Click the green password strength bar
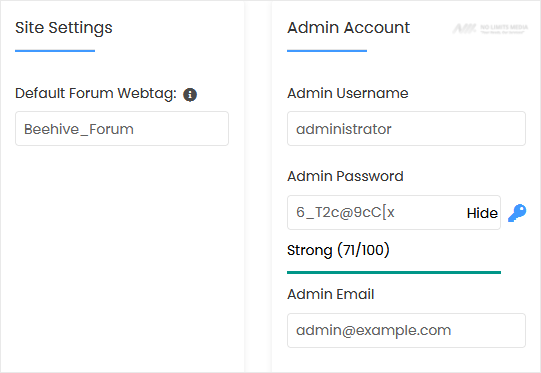This screenshot has width=541, height=373. (x=394, y=273)
